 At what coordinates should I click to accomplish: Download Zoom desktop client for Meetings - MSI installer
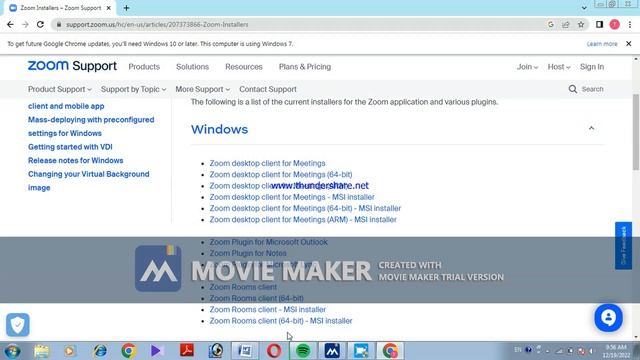tap(292, 197)
